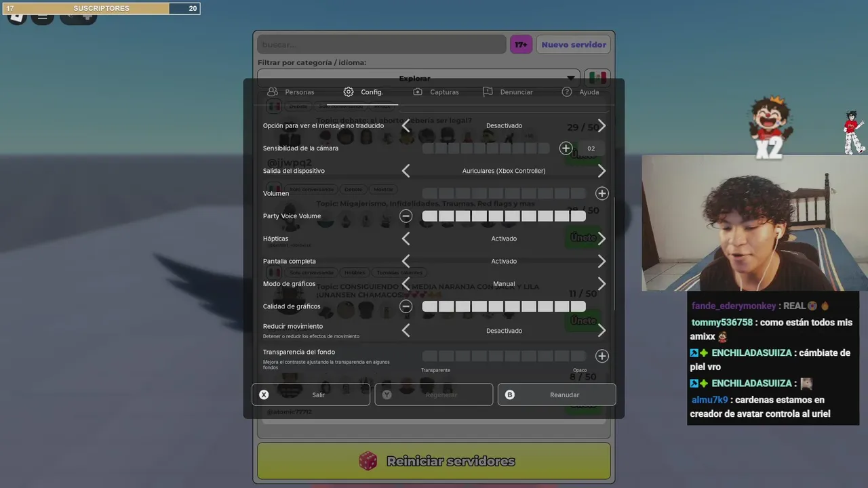Viewport: 868px width, 488px height.
Task: Click the Nuevo servidor button
Action: pos(574,45)
